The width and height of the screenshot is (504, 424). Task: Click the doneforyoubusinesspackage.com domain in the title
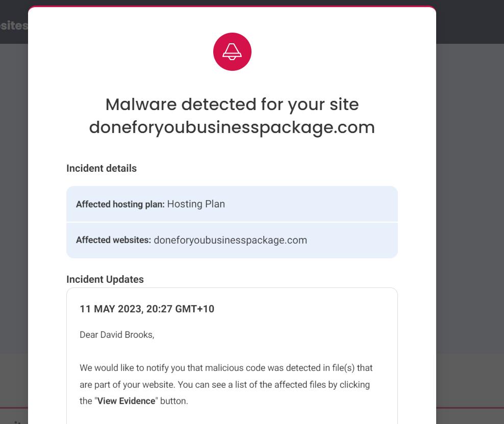(232, 127)
